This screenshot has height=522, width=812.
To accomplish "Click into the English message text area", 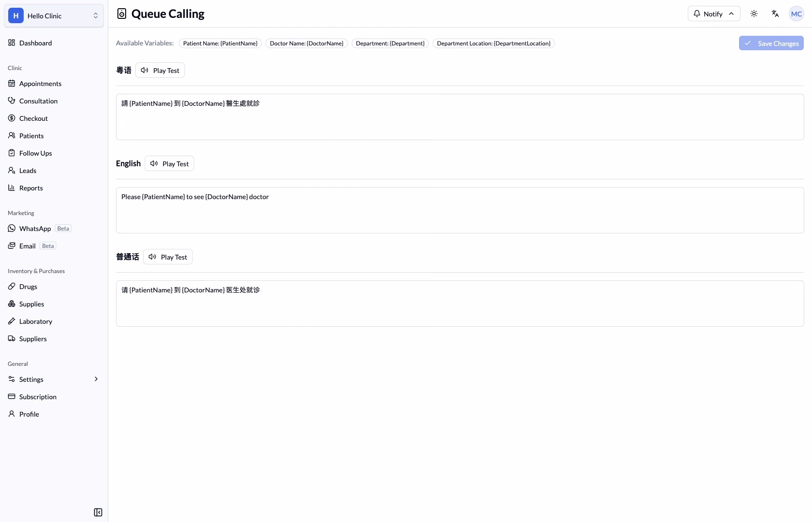I will (460, 210).
